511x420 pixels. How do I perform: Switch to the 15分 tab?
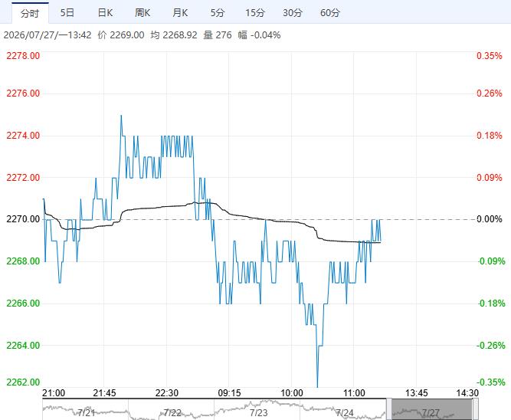[255, 13]
